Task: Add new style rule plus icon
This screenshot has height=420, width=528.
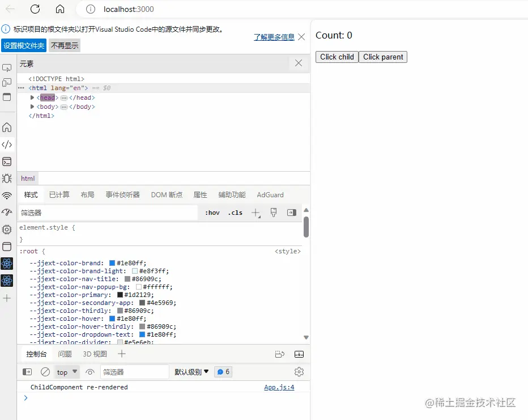Action: (x=256, y=213)
